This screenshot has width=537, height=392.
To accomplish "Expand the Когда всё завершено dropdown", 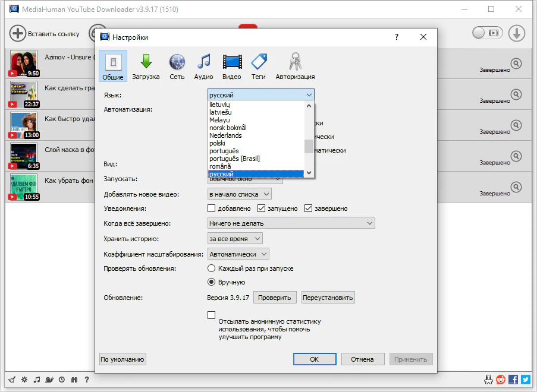I will pos(291,223).
